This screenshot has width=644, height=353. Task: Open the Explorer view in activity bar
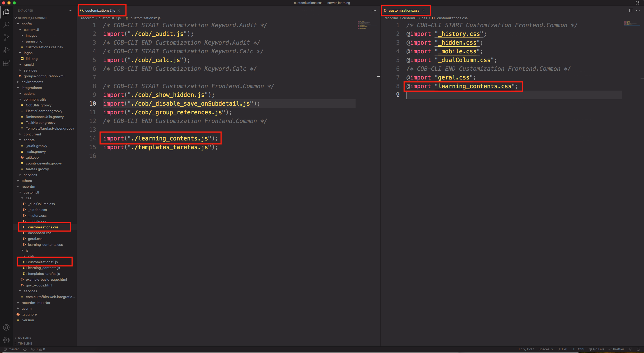pyautogui.click(x=6, y=12)
